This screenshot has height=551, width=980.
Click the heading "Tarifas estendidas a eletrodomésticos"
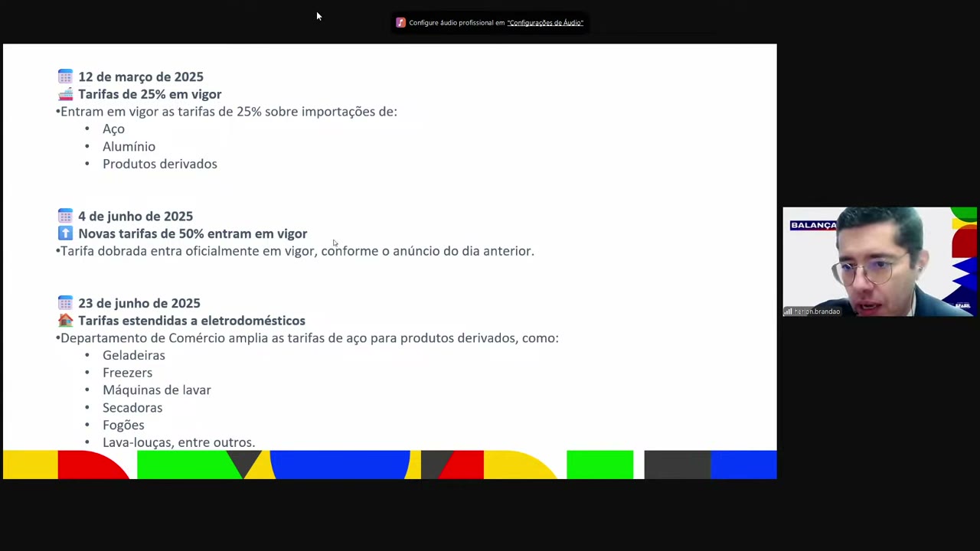tap(191, 321)
